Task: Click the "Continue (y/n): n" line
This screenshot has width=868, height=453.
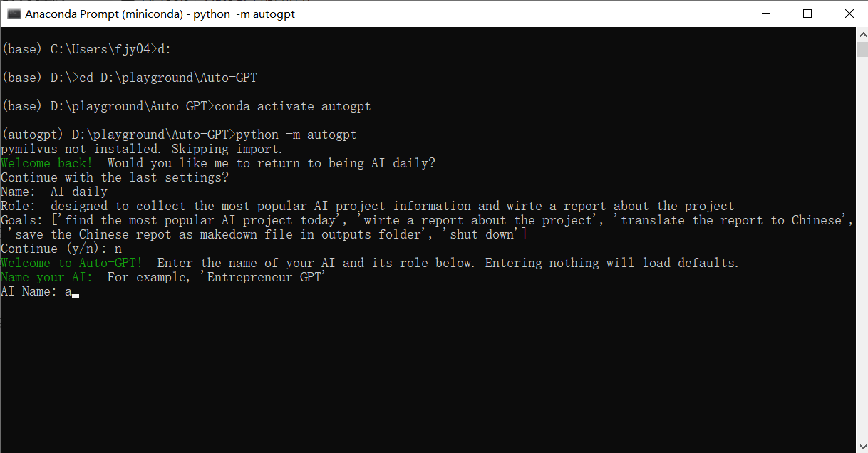Action: point(61,249)
